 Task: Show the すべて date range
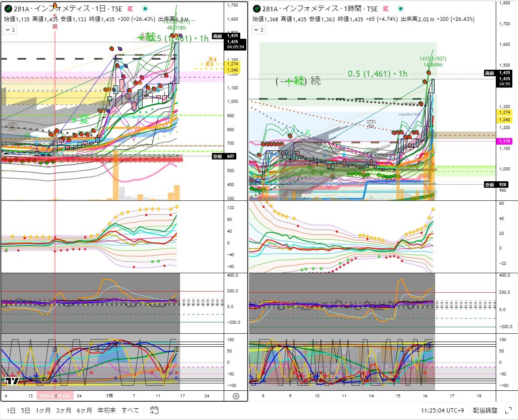click(x=130, y=410)
